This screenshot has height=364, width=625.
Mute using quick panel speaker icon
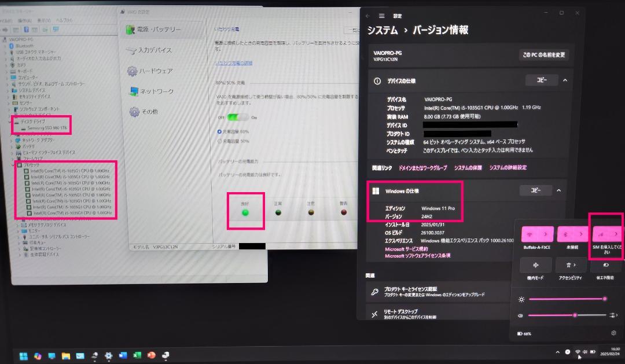[x=520, y=315]
